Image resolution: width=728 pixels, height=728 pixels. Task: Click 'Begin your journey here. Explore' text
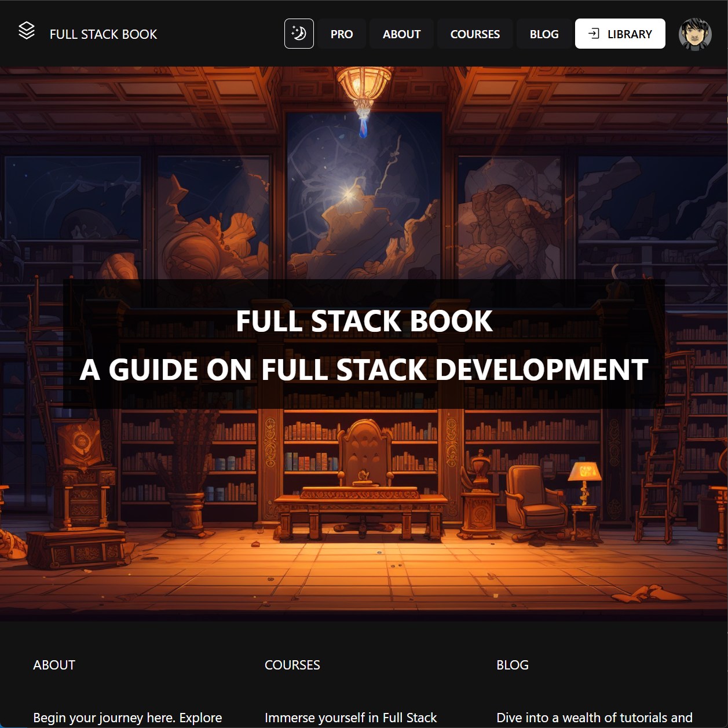pyautogui.click(x=127, y=718)
